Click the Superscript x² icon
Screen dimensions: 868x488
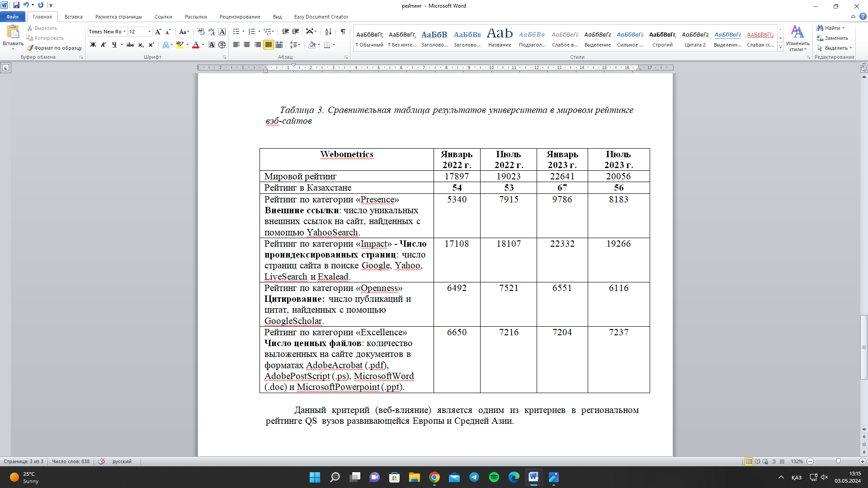[x=151, y=45]
